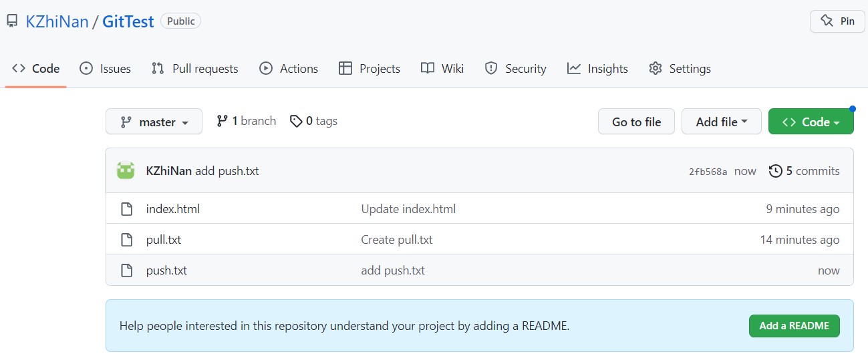Click the '14 minutes ago' timestamp
This screenshot has height=364, width=868.
[800, 240]
